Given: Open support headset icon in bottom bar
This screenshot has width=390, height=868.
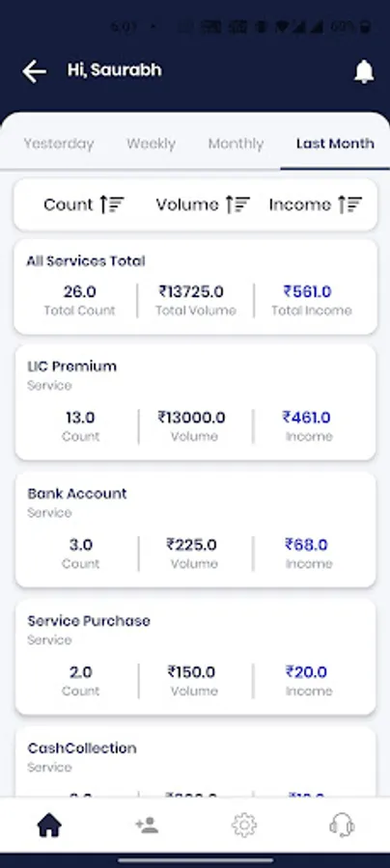Looking at the screenshot, I should click(x=342, y=826).
